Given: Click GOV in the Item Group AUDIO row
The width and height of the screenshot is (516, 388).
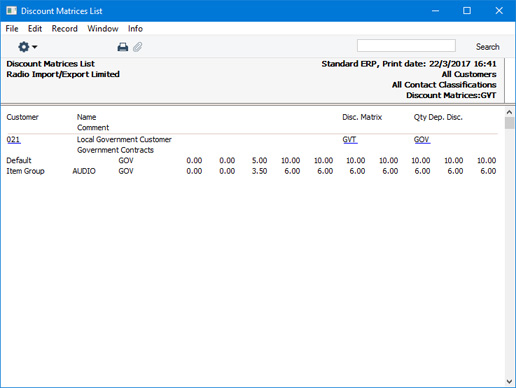Looking at the screenshot, I should 126,171.
